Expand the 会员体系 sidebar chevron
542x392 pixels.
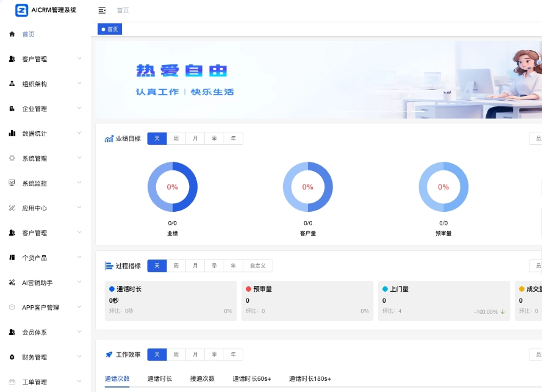coord(79,332)
